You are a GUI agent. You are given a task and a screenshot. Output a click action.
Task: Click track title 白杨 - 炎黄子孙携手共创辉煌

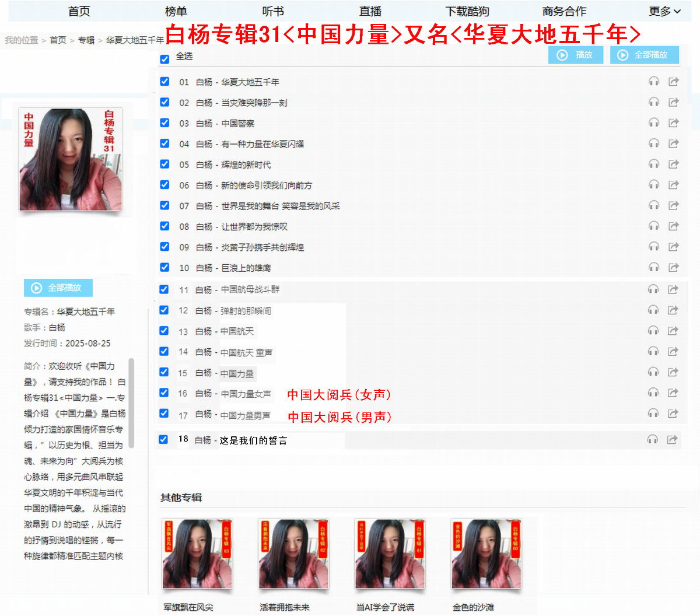coord(250,247)
